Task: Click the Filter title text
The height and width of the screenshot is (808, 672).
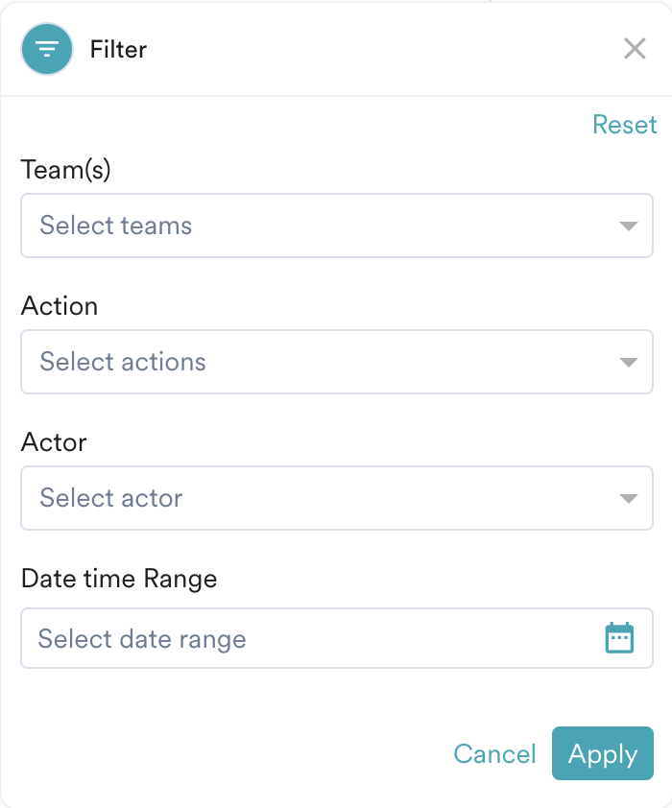Action: (x=118, y=50)
